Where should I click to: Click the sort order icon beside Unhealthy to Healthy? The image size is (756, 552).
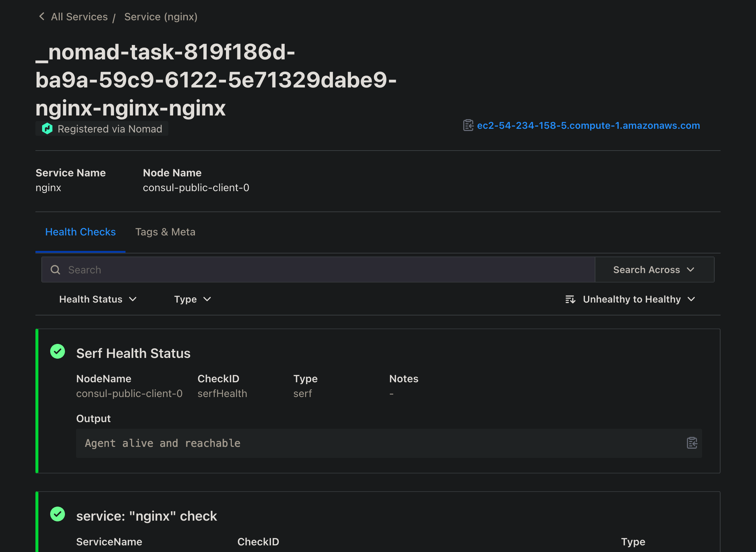(571, 299)
